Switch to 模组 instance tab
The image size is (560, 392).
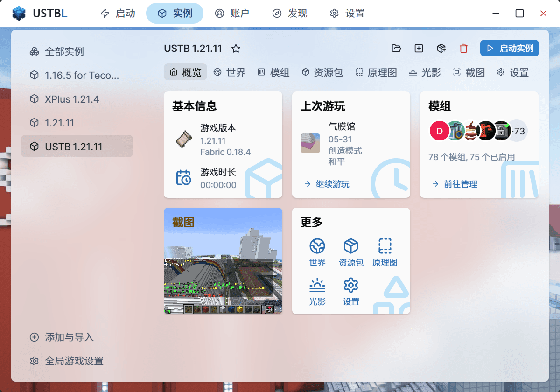point(273,72)
